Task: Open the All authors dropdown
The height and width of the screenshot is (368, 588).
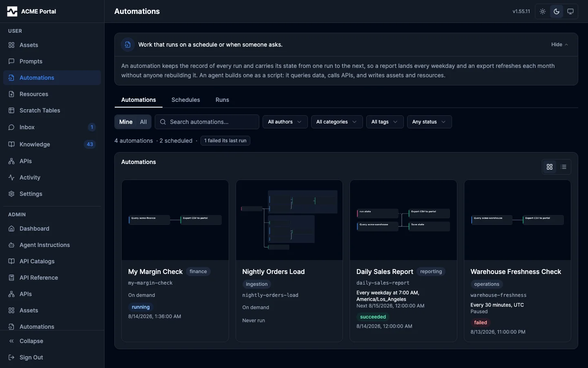Action: point(285,122)
